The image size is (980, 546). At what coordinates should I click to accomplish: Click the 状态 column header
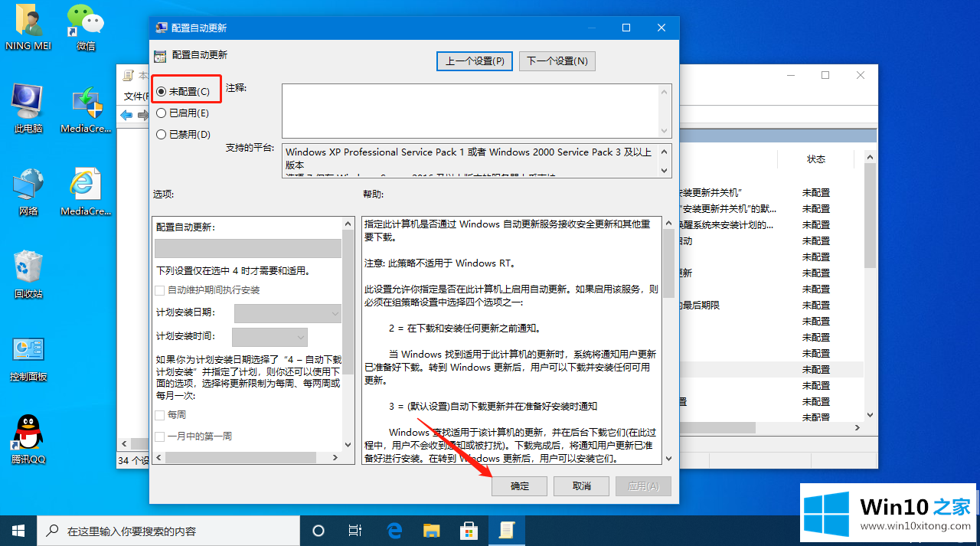(x=815, y=159)
